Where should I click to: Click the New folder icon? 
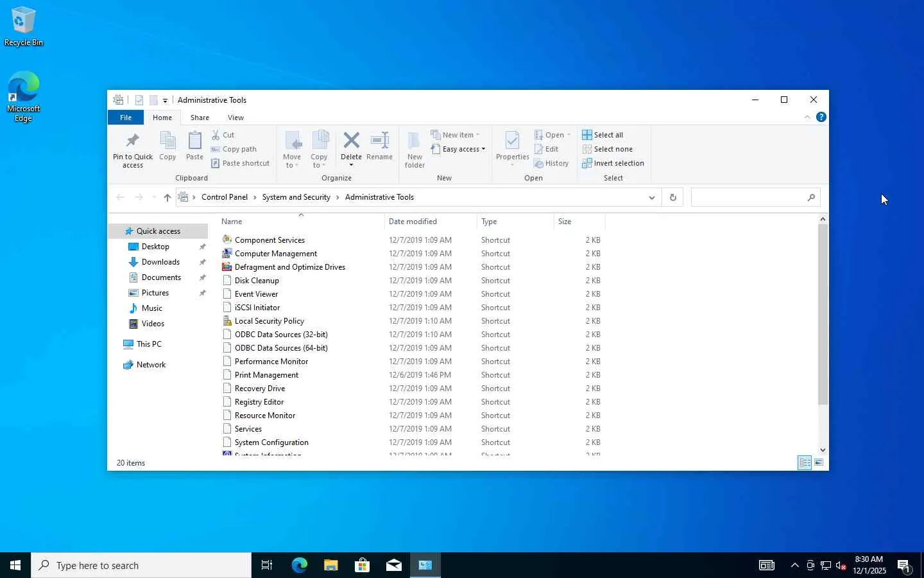click(415, 141)
